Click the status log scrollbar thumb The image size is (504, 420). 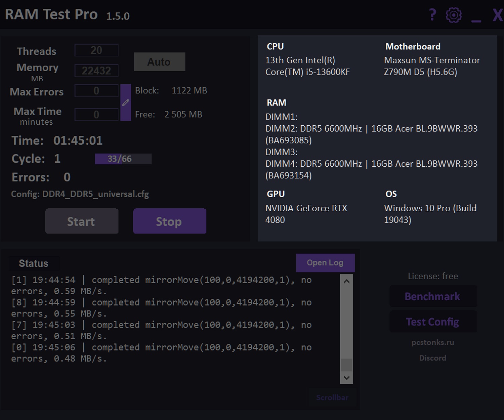point(346,365)
